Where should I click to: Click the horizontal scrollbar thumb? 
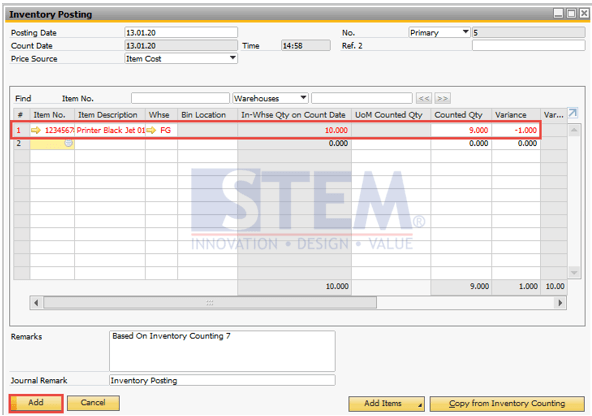click(x=210, y=303)
